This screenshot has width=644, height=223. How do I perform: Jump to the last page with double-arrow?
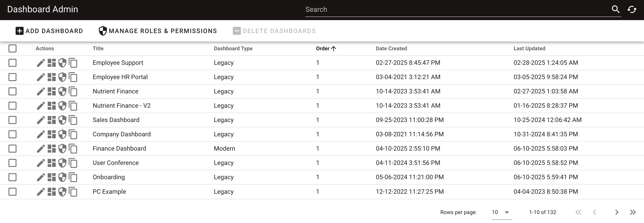pyautogui.click(x=632, y=212)
